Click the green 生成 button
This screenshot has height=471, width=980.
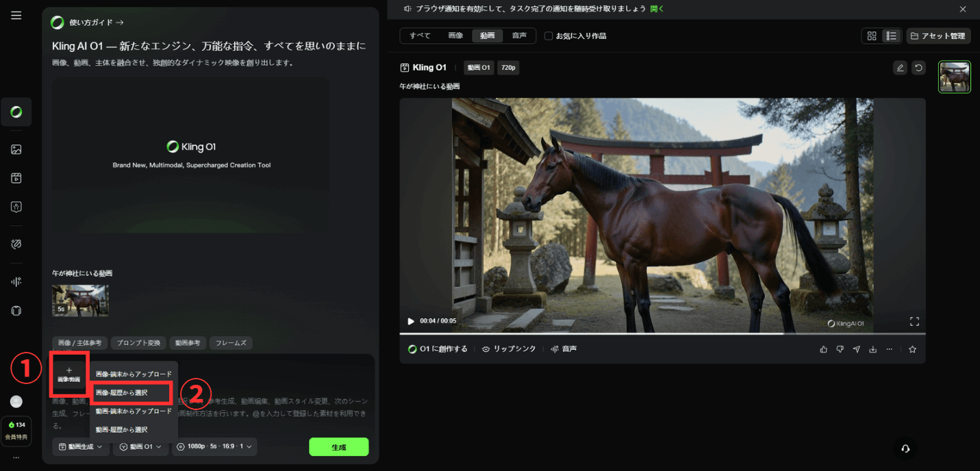pyautogui.click(x=338, y=447)
